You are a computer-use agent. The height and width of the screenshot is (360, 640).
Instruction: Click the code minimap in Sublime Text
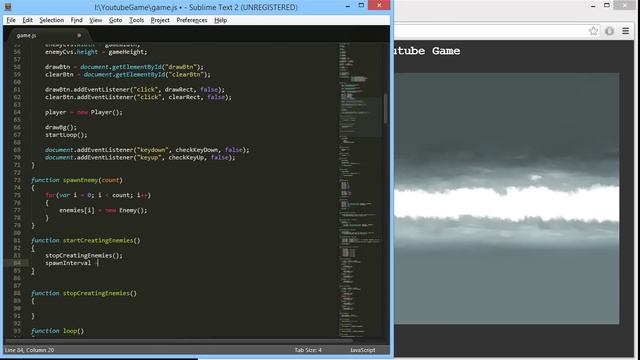[360, 190]
